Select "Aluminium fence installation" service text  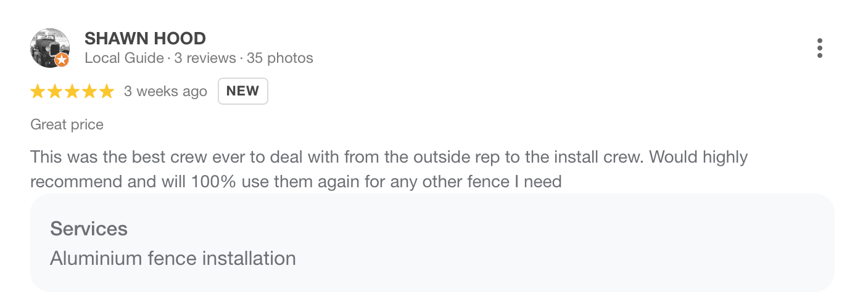point(173,258)
